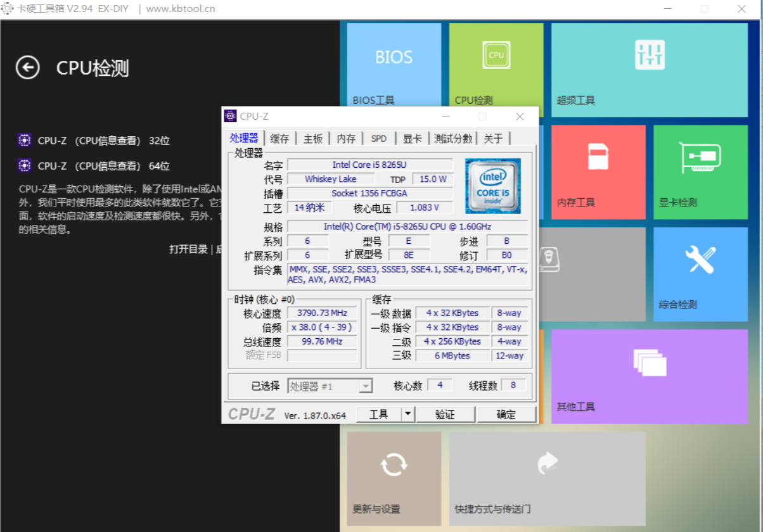Click the CPU-Z window title icon
Screen dimensions: 763x532
(x=231, y=116)
